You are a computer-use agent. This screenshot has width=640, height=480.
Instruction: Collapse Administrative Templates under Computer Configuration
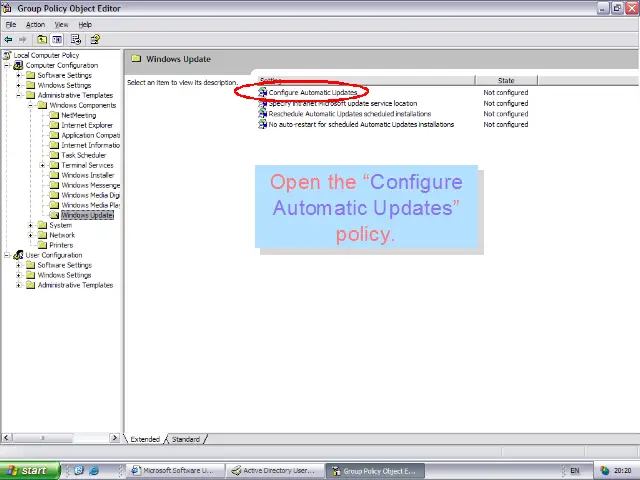pos(18,95)
